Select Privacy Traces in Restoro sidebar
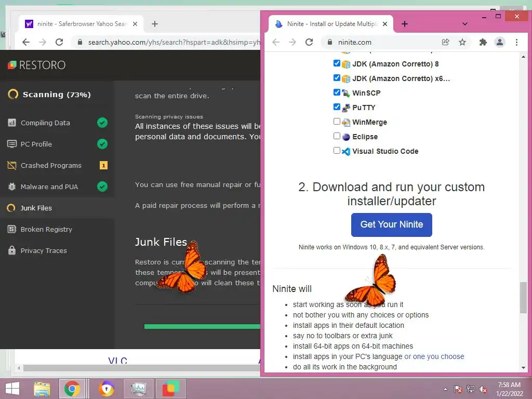Image resolution: width=532 pixels, height=399 pixels. tap(57, 251)
